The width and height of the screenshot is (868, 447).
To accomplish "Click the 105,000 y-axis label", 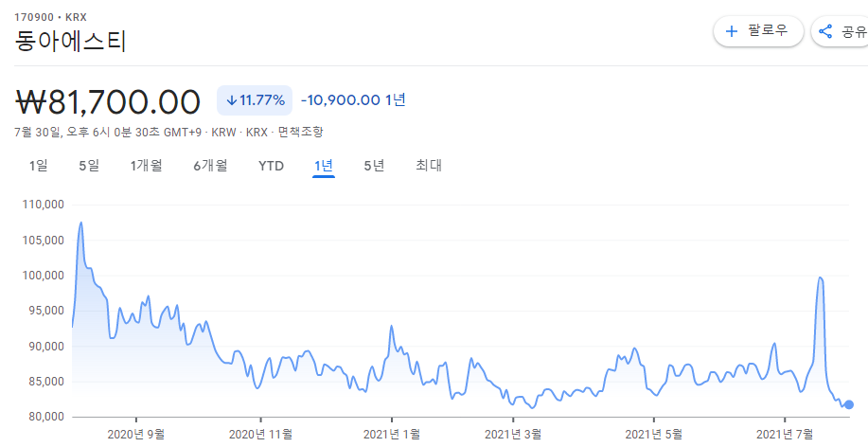I will (44, 241).
